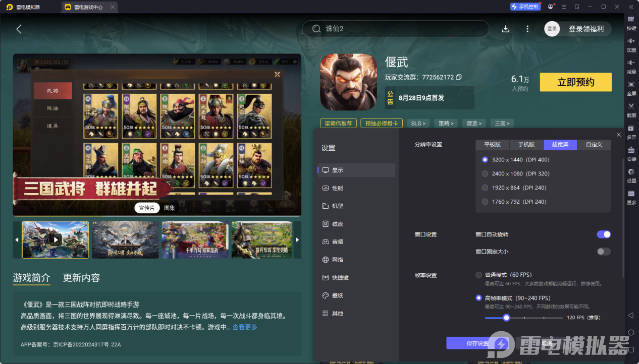Click 加量 volume up icon
This screenshot has height=364, width=639.
coord(631,45)
